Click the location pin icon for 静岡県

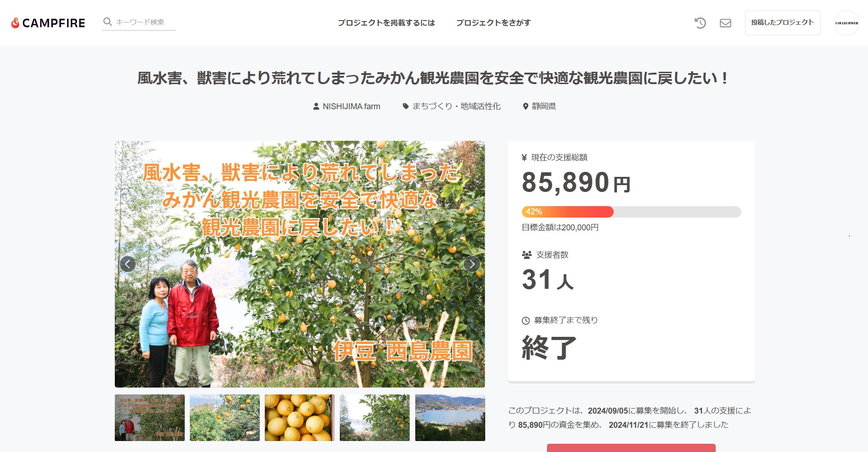[525, 106]
